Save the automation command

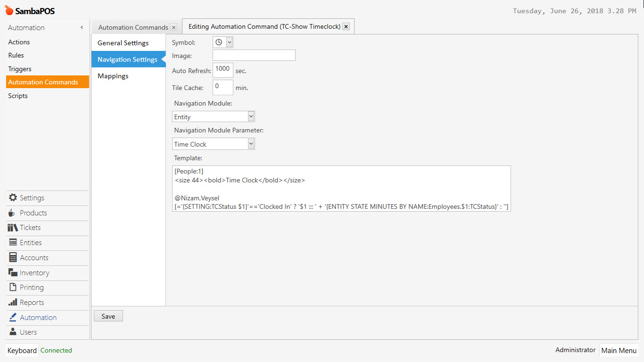(x=108, y=316)
